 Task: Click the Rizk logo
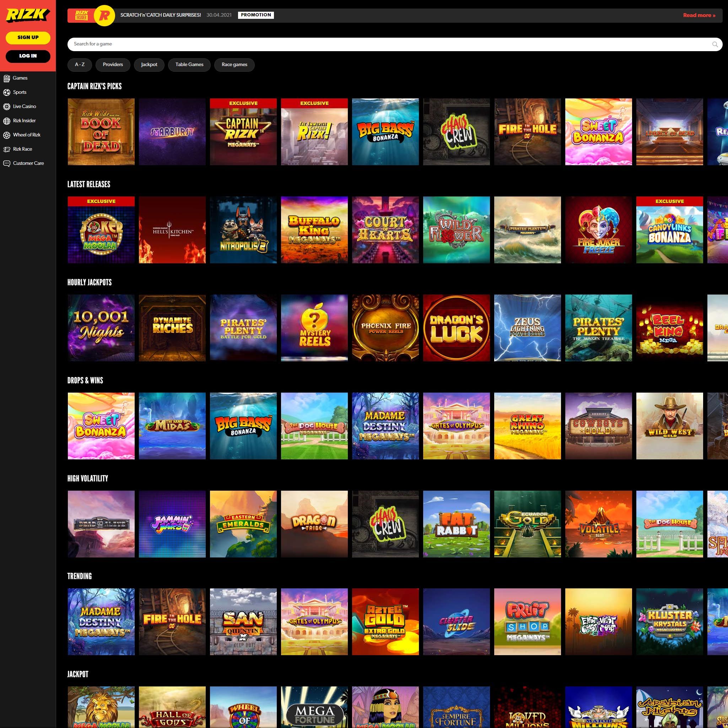coord(27,15)
